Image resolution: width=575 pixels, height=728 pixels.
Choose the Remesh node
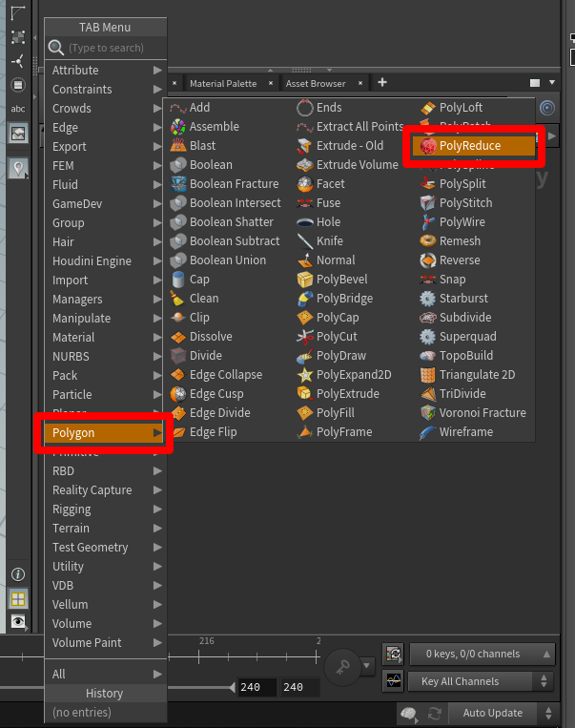[x=459, y=241]
